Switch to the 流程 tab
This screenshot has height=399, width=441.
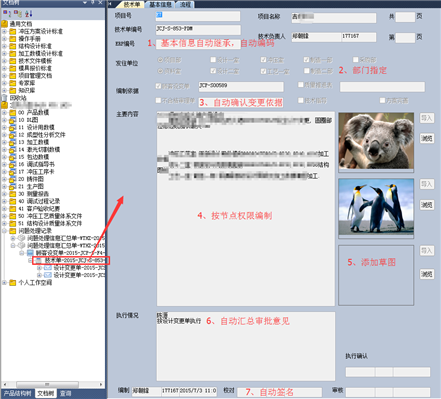point(185,4)
